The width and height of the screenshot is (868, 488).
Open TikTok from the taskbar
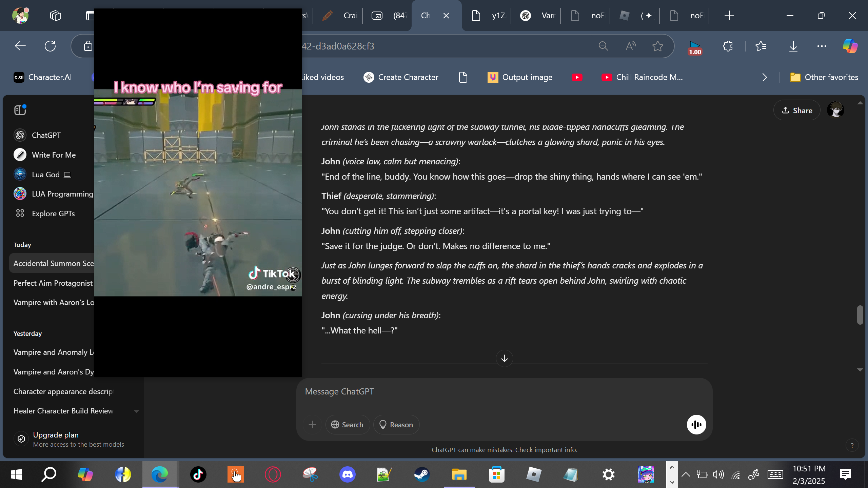coord(198,474)
